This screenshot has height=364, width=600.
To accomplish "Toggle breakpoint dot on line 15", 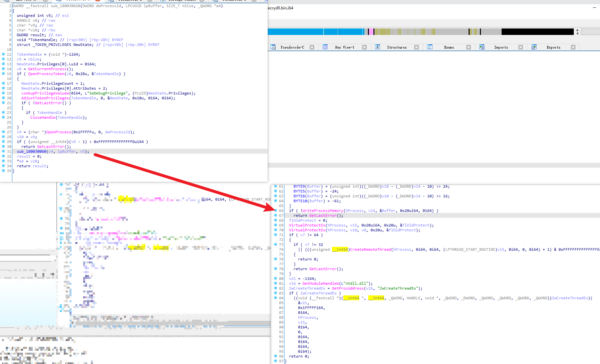I will (x=4, y=74).
